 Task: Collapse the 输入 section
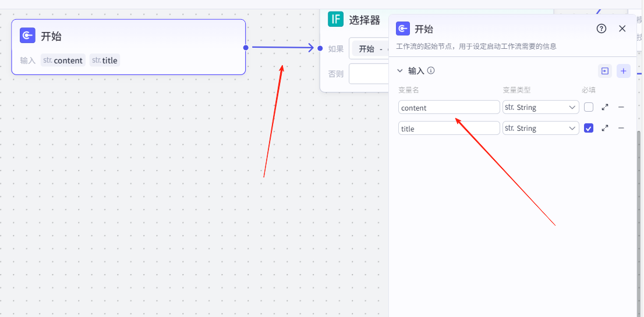click(400, 71)
